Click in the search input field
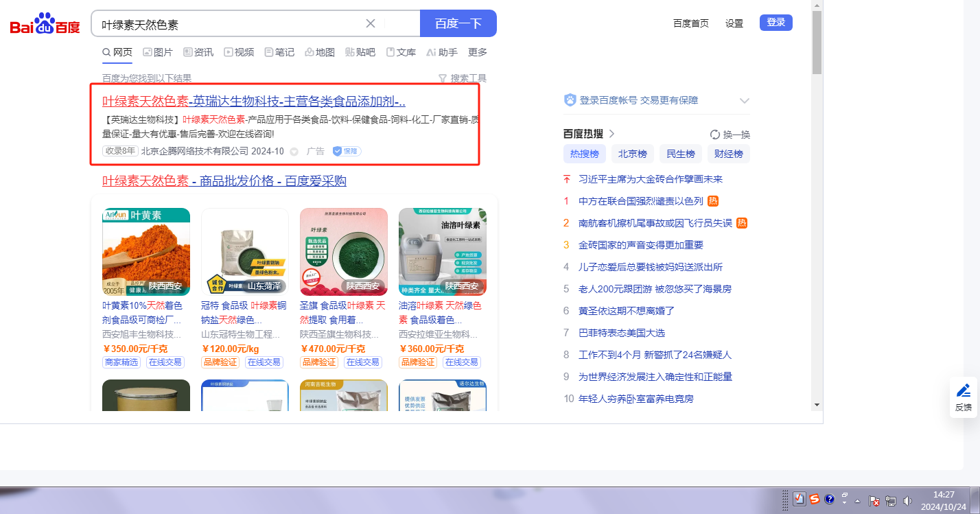The width and height of the screenshot is (980, 514). [x=226, y=24]
